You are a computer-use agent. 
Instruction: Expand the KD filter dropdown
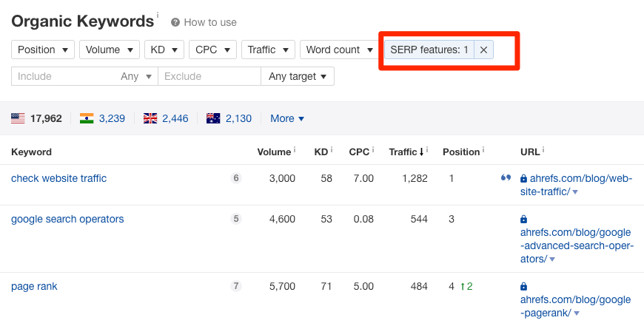click(x=164, y=50)
